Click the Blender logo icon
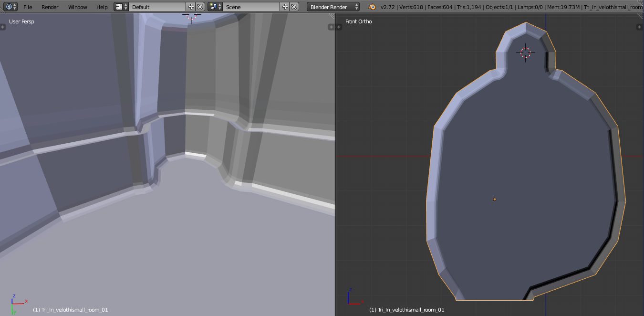Image resolution: width=644 pixels, height=316 pixels. tap(372, 7)
